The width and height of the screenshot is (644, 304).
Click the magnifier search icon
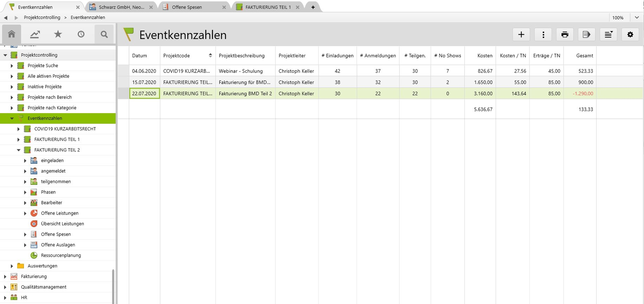(104, 34)
